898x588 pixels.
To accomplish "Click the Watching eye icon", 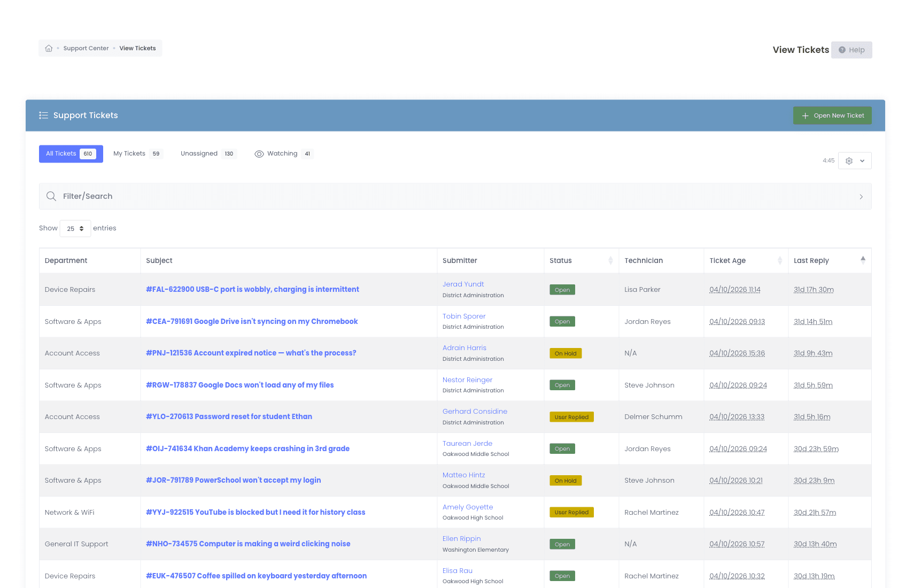I will [x=259, y=154].
